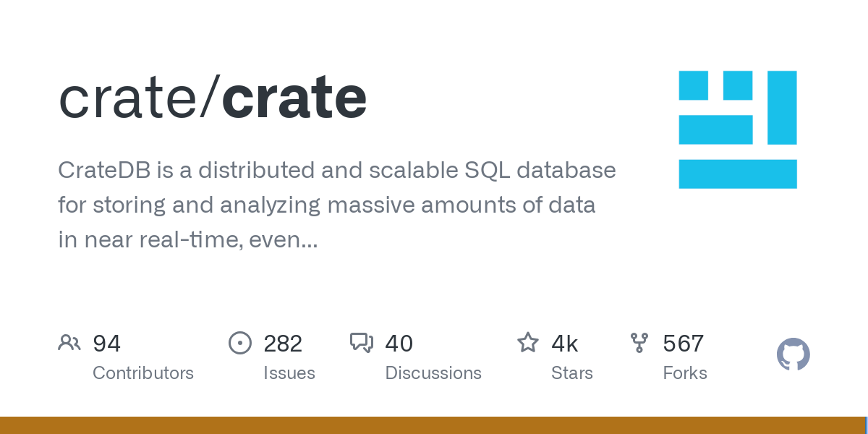The image size is (868, 434).
Task: Click the Contributors people icon
Action: [x=69, y=342]
